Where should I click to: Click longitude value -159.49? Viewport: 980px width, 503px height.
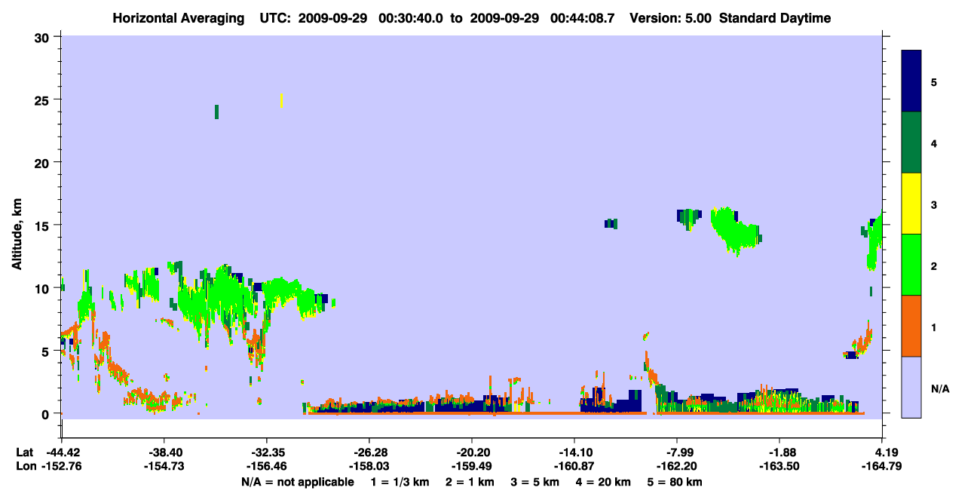472,466
